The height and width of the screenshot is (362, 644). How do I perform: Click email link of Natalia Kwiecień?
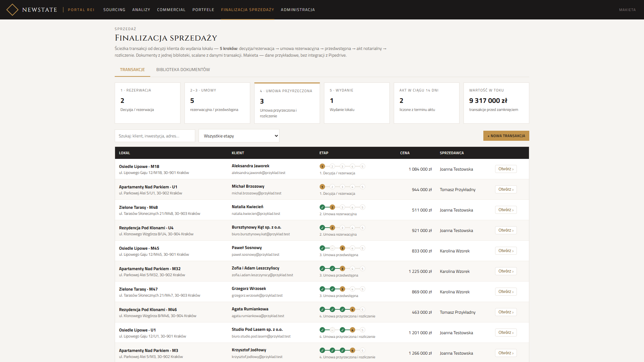[256, 214]
